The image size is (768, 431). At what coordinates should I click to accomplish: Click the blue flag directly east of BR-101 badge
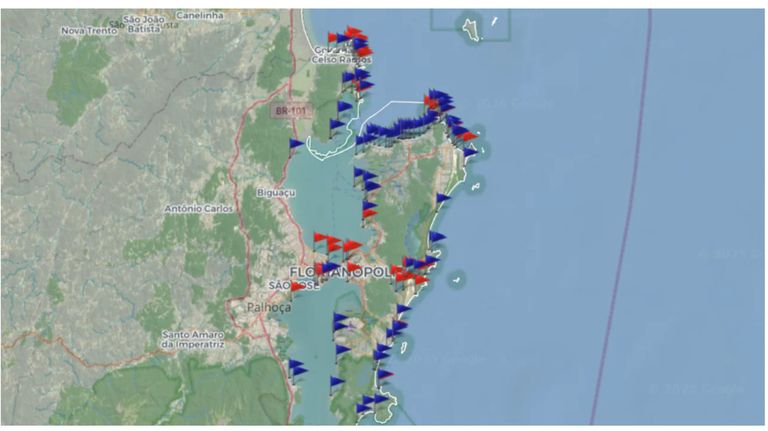point(344,106)
